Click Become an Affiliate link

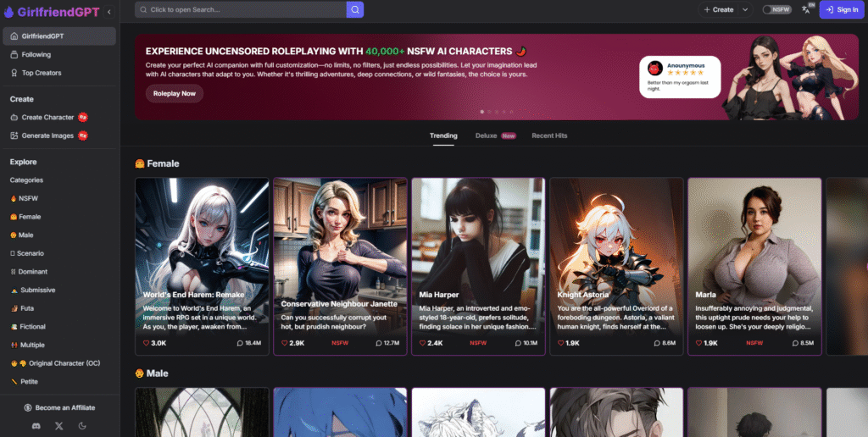pos(59,407)
